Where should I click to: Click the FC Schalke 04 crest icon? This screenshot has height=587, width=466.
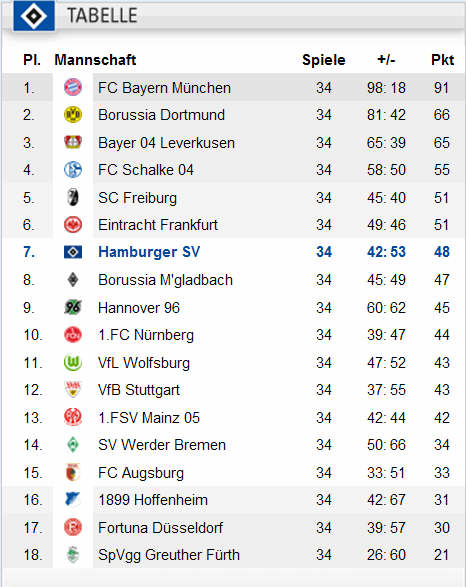pyautogui.click(x=73, y=170)
